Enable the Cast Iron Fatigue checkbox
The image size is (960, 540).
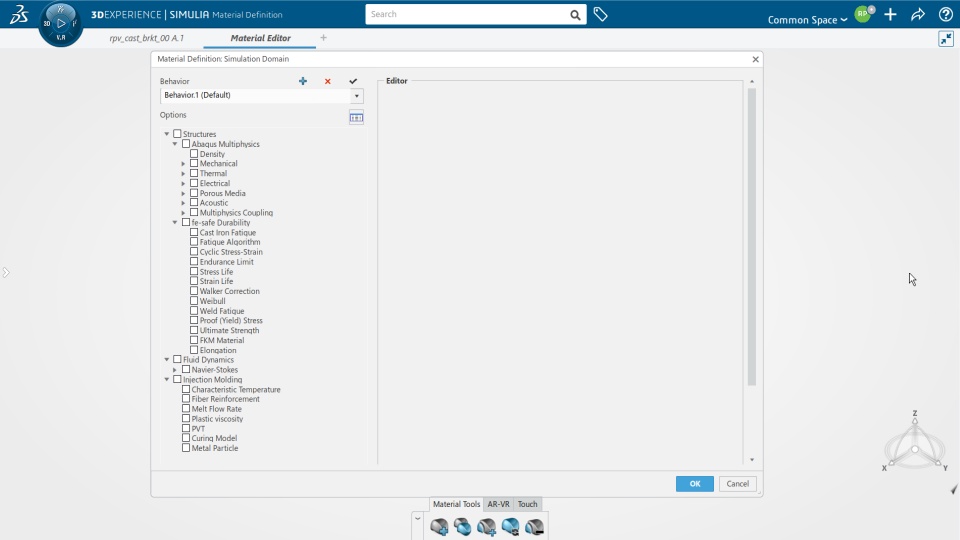point(194,232)
